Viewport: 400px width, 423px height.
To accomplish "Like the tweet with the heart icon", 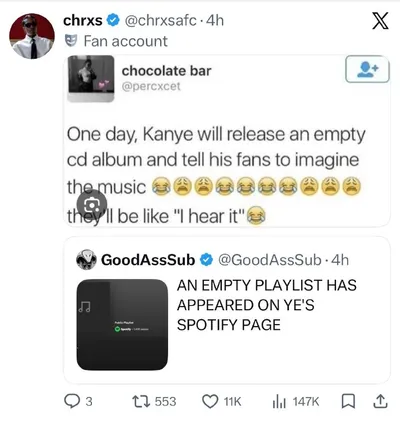I will [x=210, y=401].
